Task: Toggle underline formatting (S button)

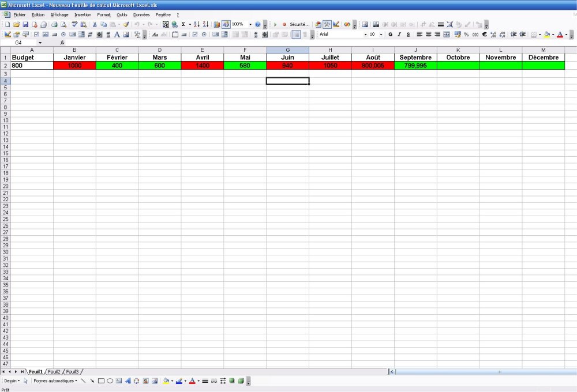Action: click(x=408, y=35)
